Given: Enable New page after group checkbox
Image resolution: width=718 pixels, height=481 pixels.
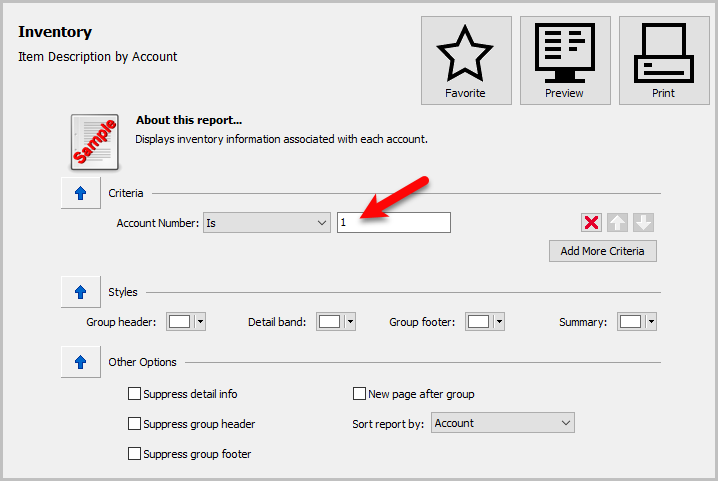Looking at the screenshot, I should point(359,394).
